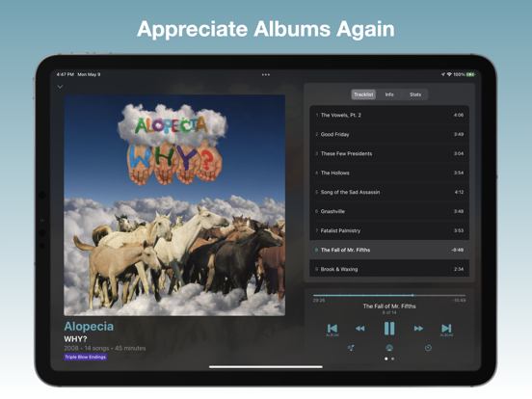Viewport: 532px width, 399px height.
Task: Skip to the next album
Action: 446,329
